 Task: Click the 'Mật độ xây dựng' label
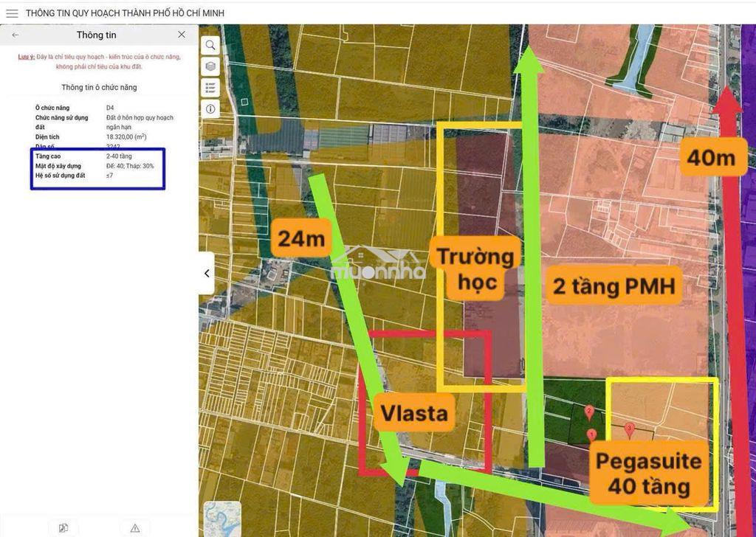(x=58, y=166)
